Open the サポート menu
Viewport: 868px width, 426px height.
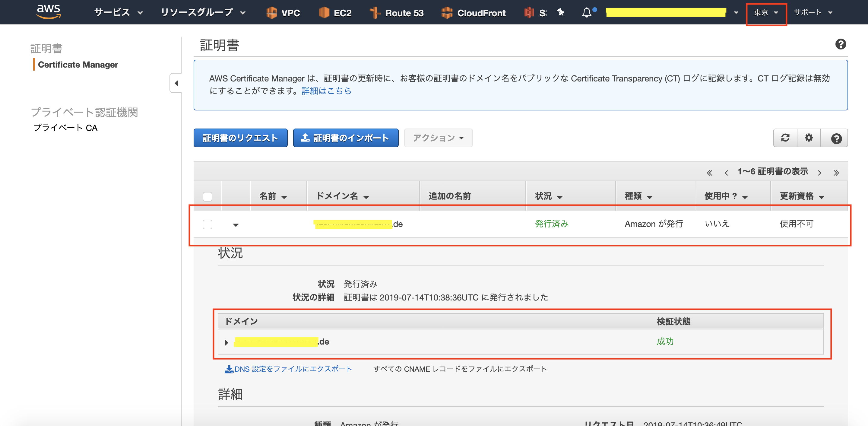pyautogui.click(x=813, y=12)
